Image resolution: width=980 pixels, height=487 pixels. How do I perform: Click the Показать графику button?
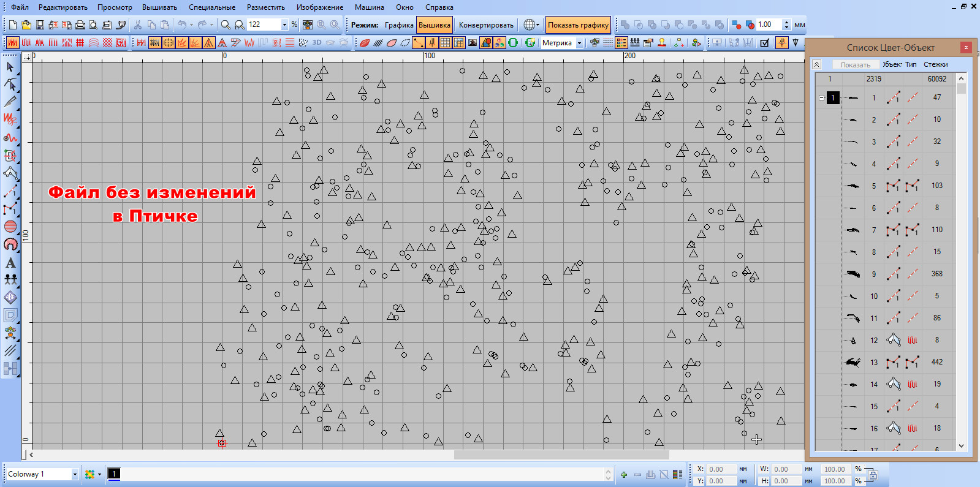coord(578,25)
